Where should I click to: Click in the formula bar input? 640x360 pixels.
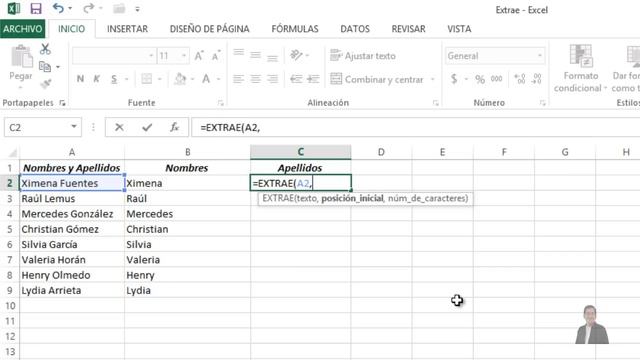click(416, 127)
